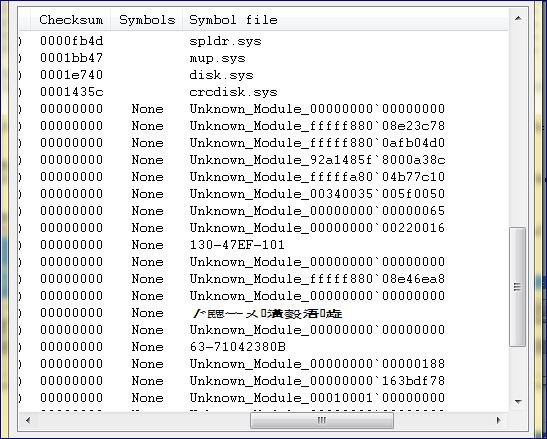Select Unknown_Module_92a1485f`8000a38c row
Screen dimensions: 547x439
pyautogui.click(x=263, y=160)
